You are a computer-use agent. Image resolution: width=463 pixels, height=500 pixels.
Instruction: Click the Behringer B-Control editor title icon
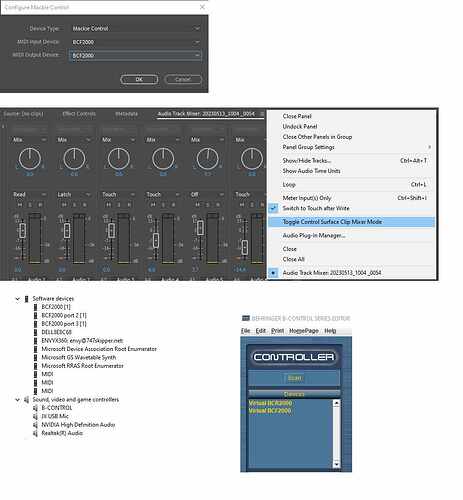[x=246, y=318]
